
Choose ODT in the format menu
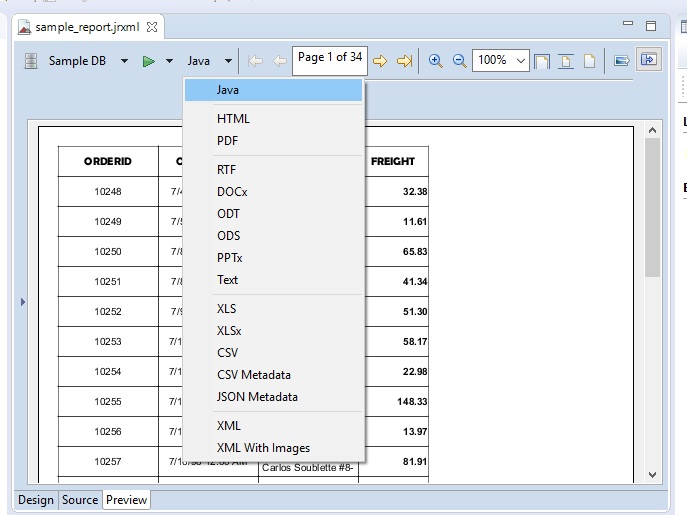[x=273, y=213]
